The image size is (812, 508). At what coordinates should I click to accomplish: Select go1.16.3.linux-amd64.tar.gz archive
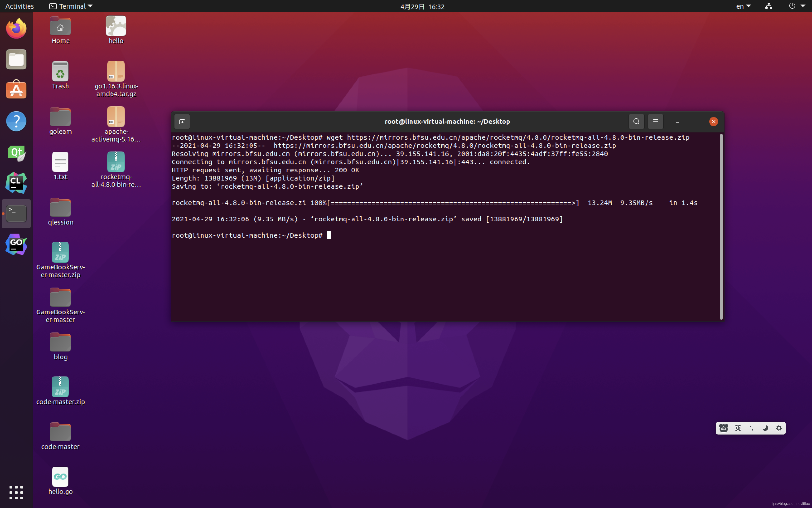tap(116, 79)
